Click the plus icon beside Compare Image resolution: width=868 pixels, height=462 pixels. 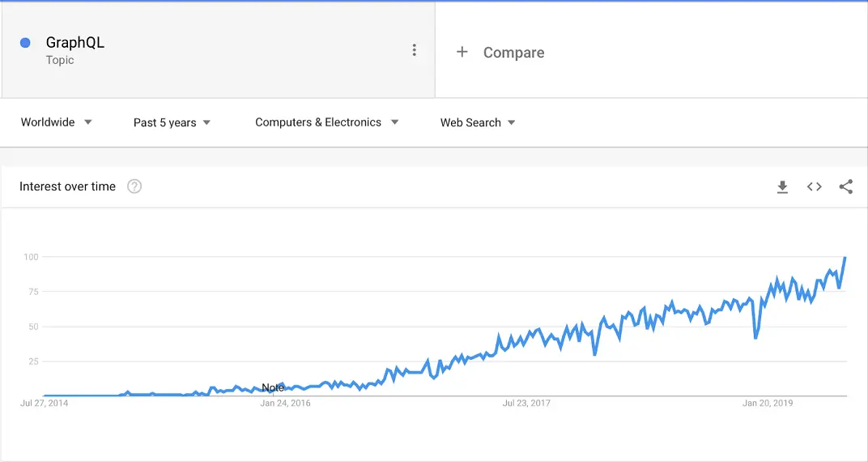pyautogui.click(x=462, y=52)
